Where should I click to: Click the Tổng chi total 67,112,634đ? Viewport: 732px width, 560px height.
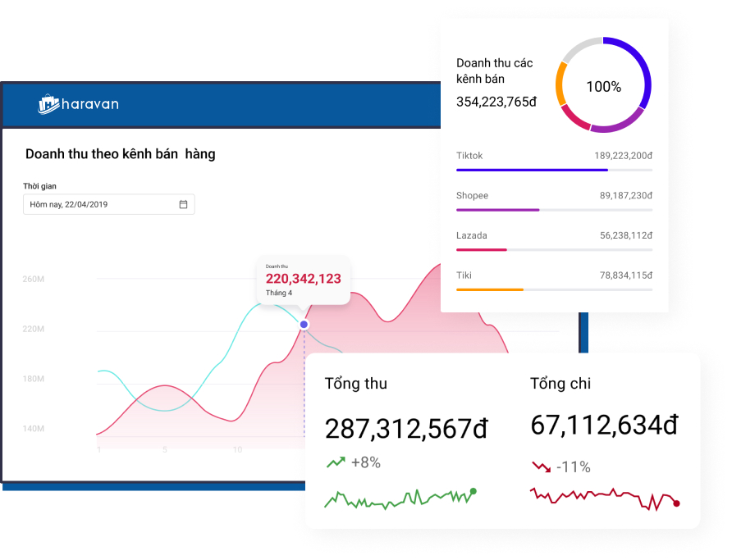coord(604,425)
